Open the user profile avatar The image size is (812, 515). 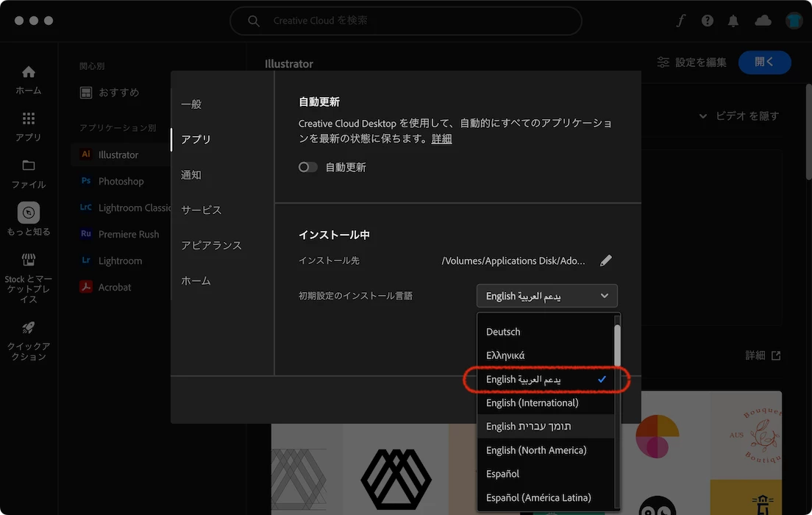point(794,21)
